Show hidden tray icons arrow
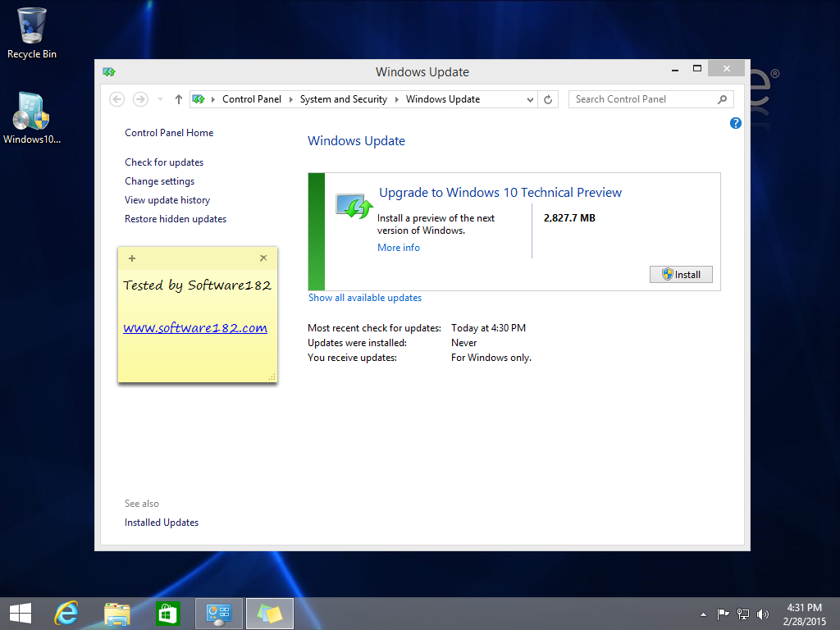Screen dimensions: 840x630 703,614
